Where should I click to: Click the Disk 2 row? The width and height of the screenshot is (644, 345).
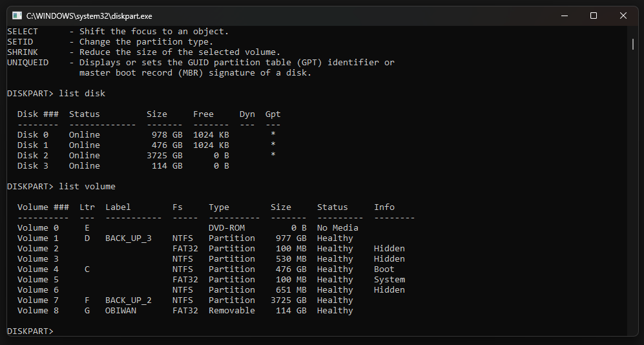(146, 155)
